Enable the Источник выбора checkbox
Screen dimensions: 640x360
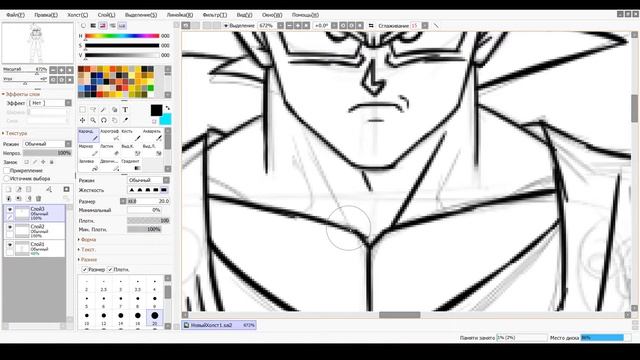(6, 179)
